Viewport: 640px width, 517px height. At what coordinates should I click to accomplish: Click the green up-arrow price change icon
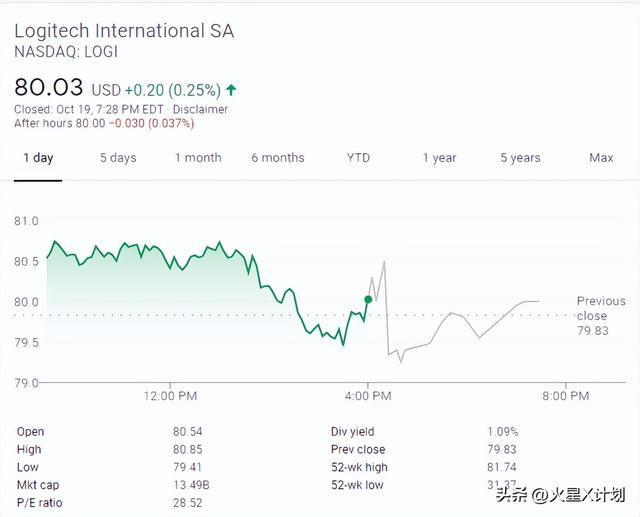click(x=232, y=89)
